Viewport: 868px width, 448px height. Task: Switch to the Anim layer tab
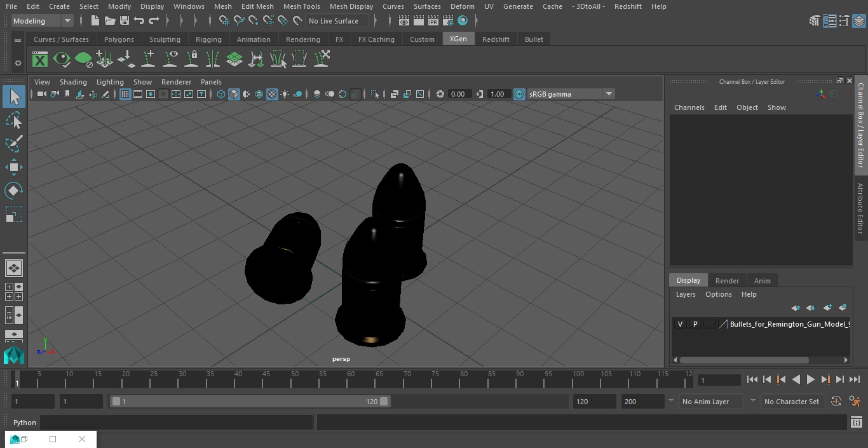click(x=762, y=281)
